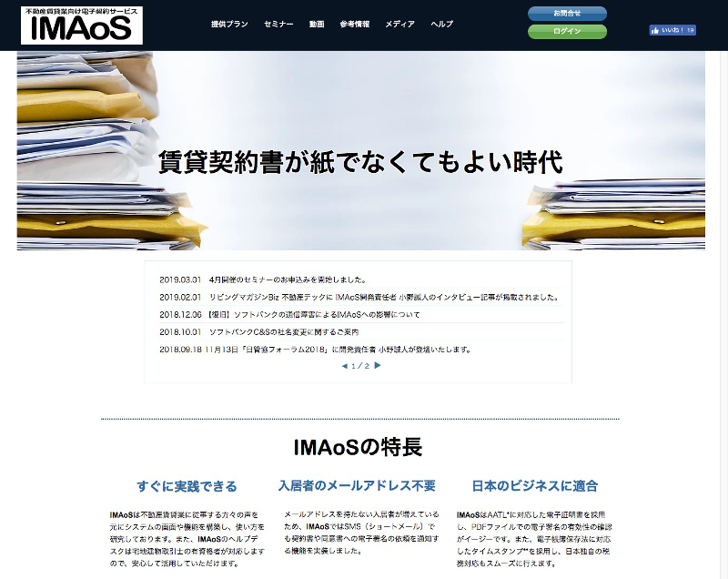Image resolution: width=728 pixels, height=579 pixels.
Task: Click the news page indicator 1 / 2
Action: click(360, 366)
